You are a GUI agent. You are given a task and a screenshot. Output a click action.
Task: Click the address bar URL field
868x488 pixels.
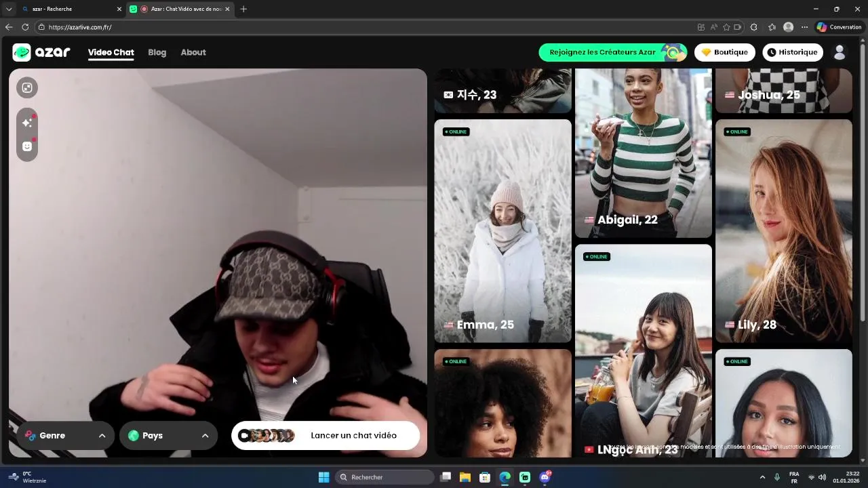click(x=366, y=27)
